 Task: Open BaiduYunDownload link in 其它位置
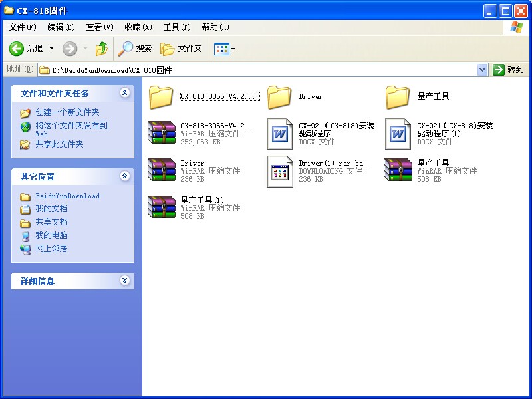68,196
